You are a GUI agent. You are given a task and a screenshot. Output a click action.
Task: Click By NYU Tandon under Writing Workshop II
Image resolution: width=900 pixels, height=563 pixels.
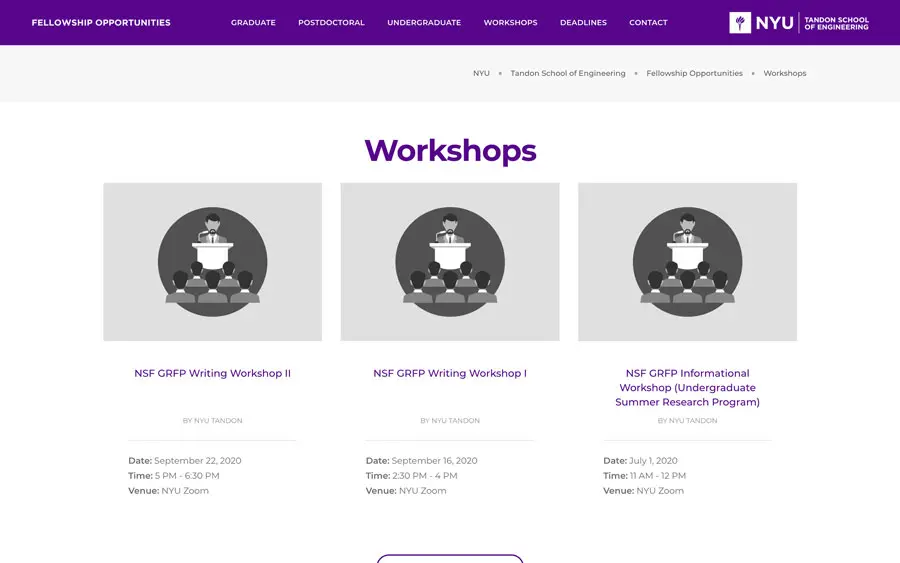click(212, 421)
